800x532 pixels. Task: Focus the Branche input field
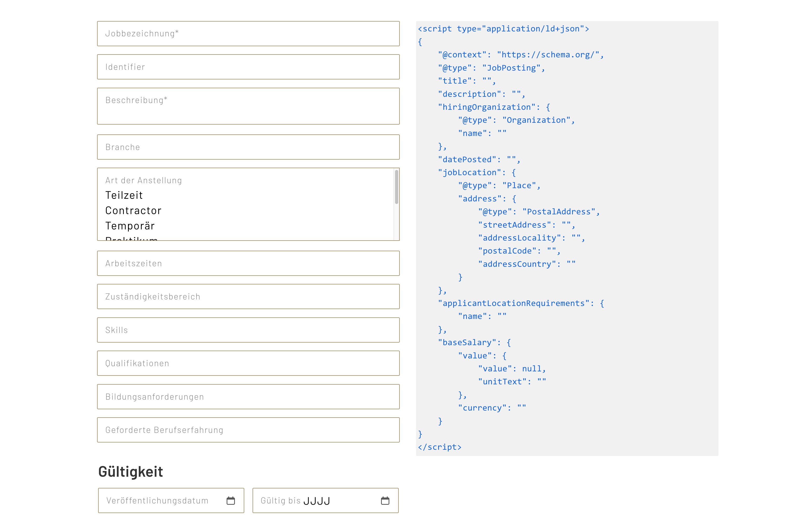pos(248,147)
